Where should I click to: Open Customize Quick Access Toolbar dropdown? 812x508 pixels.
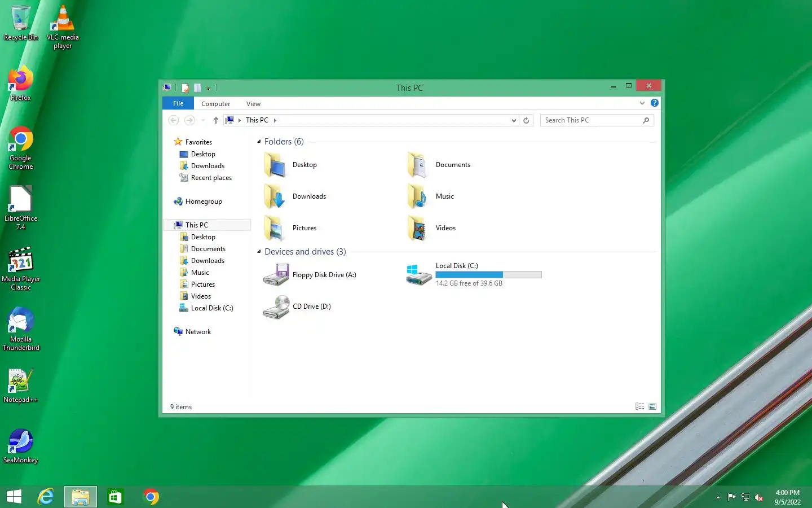208,88
